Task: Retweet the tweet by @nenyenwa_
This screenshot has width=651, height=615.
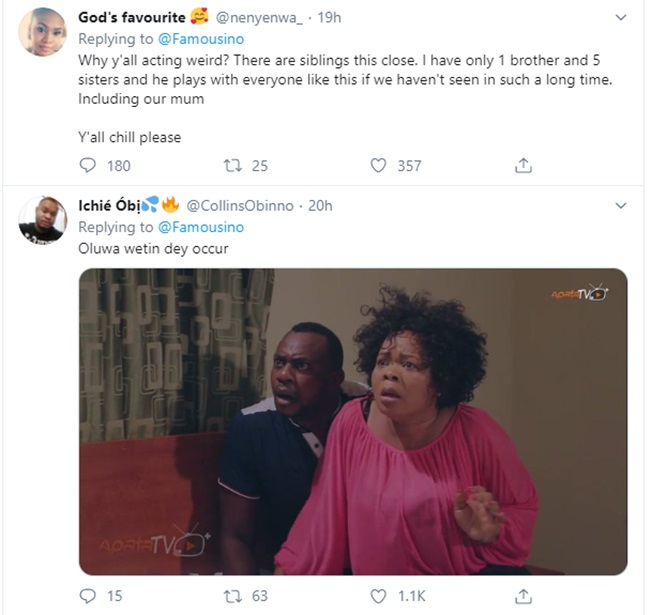Action: click(x=232, y=165)
